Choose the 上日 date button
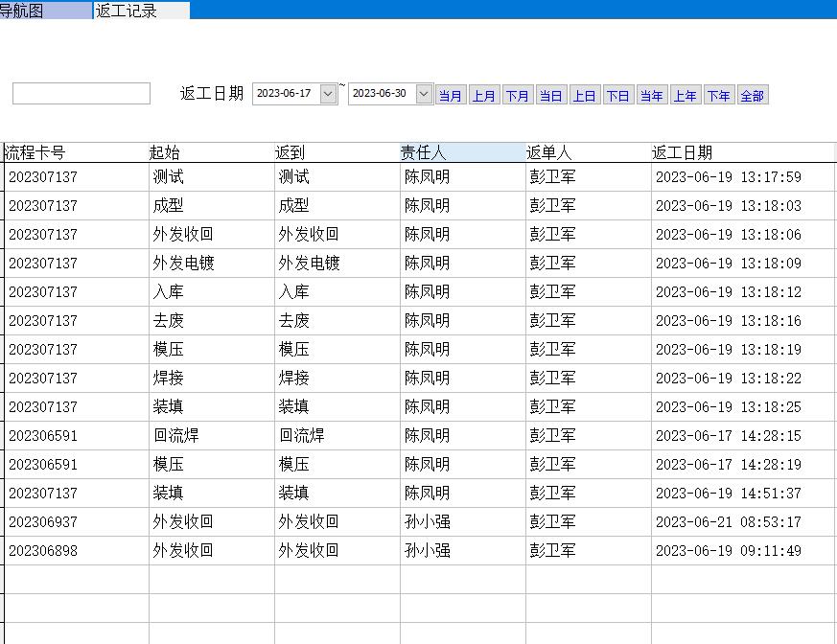The width and height of the screenshot is (837, 644). click(x=585, y=96)
